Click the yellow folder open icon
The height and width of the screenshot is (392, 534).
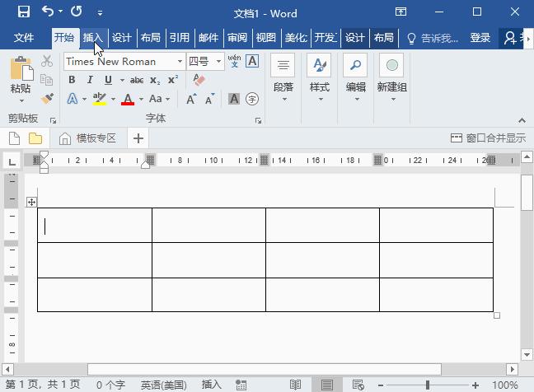(35, 138)
